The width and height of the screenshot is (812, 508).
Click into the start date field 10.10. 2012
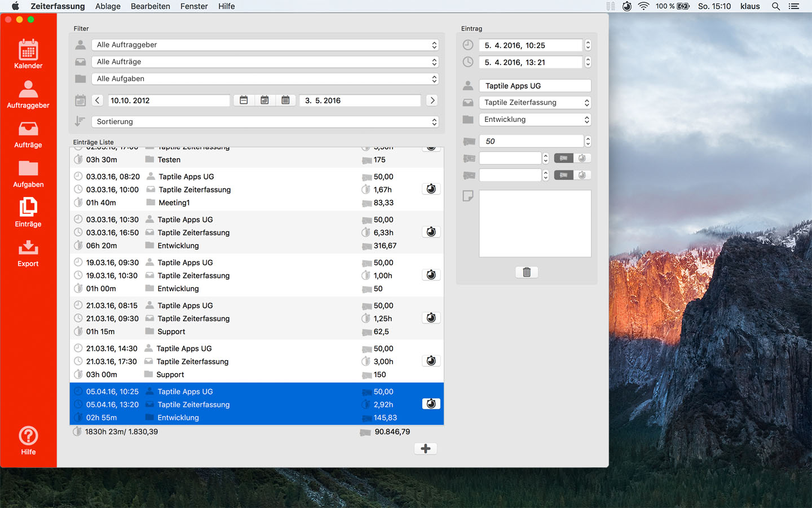coord(169,100)
